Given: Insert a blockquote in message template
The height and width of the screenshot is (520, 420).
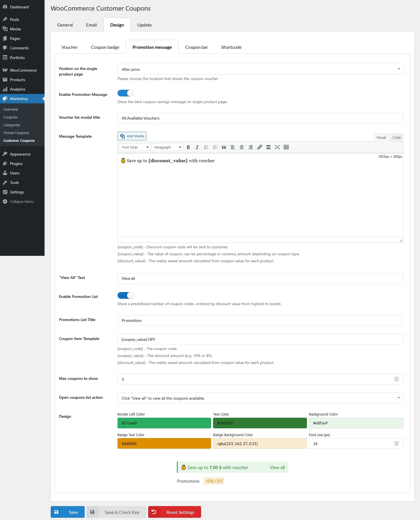Looking at the screenshot, I should pos(224,147).
